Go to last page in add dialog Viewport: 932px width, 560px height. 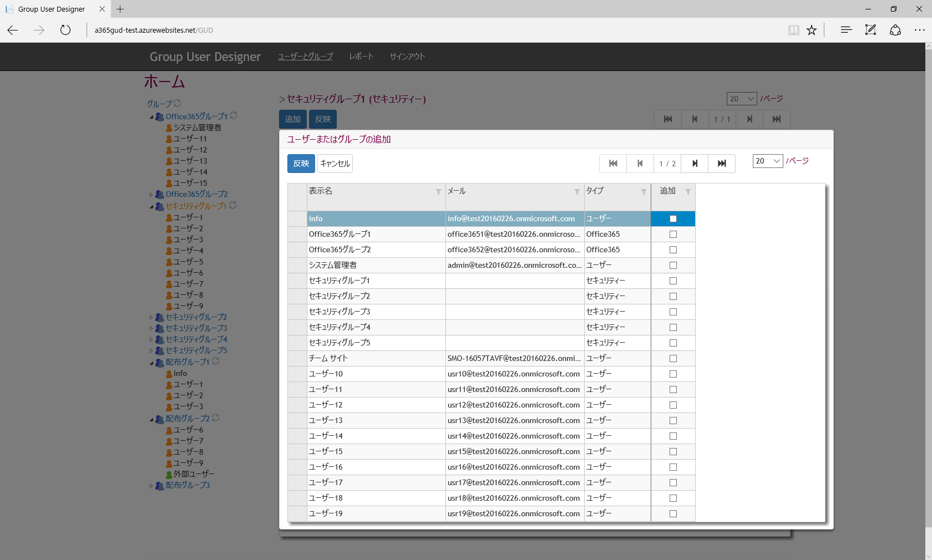[x=722, y=164]
